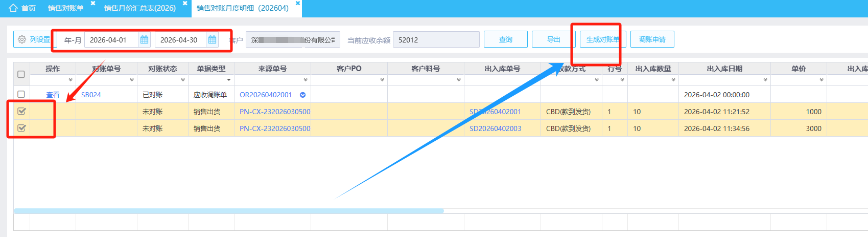Image resolution: width=868 pixels, height=237 pixels.
Task: Click the 客户 customer name field
Action: pyautogui.click(x=293, y=40)
